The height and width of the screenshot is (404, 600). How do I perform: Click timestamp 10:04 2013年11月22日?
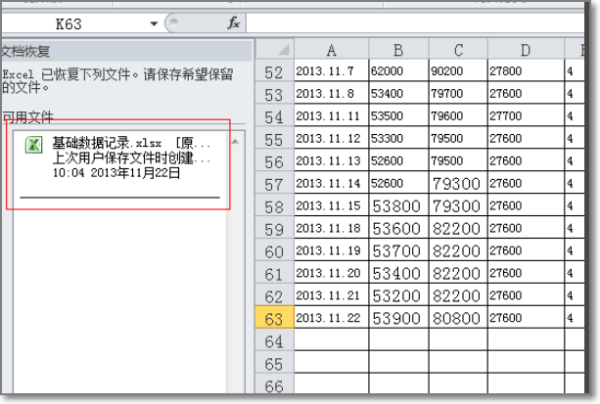116,173
